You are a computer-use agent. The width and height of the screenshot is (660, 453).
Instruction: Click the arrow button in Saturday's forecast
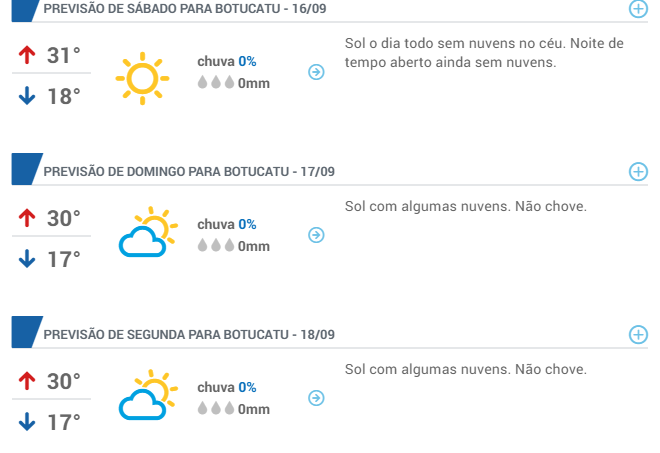pyautogui.click(x=316, y=72)
